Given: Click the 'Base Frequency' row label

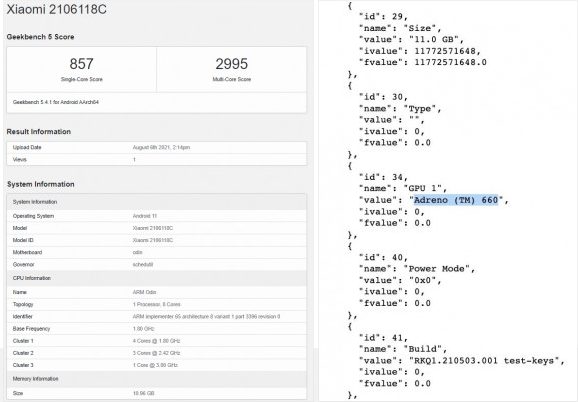Looking at the screenshot, I should [31, 329].
